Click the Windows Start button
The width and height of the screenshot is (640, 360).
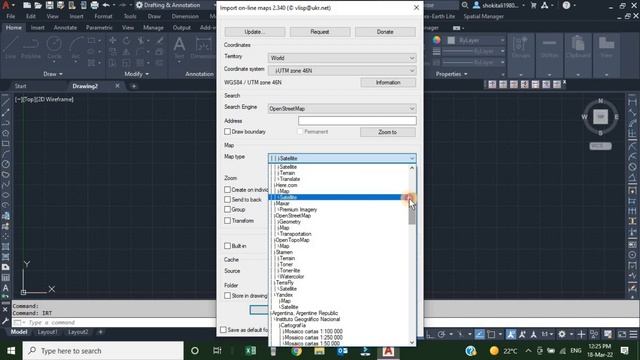[11, 351]
